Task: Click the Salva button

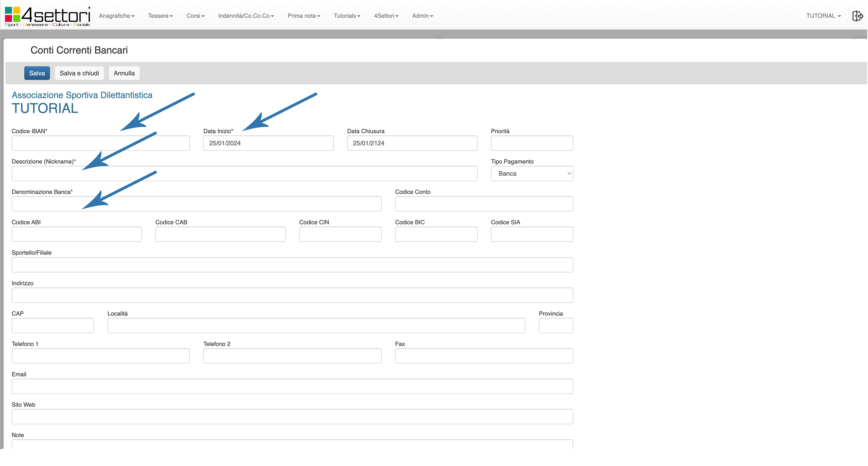Action: tap(37, 73)
